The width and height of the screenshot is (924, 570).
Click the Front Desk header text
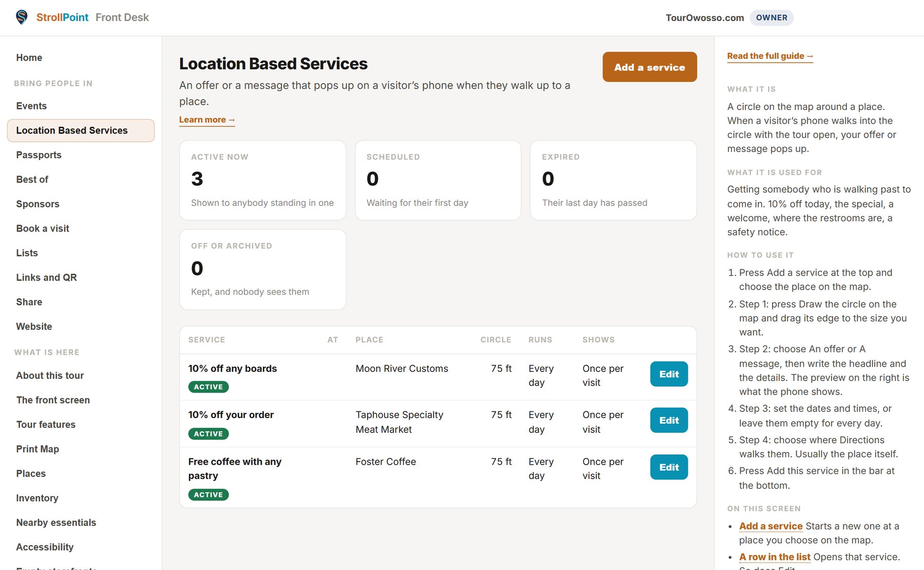click(122, 17)
